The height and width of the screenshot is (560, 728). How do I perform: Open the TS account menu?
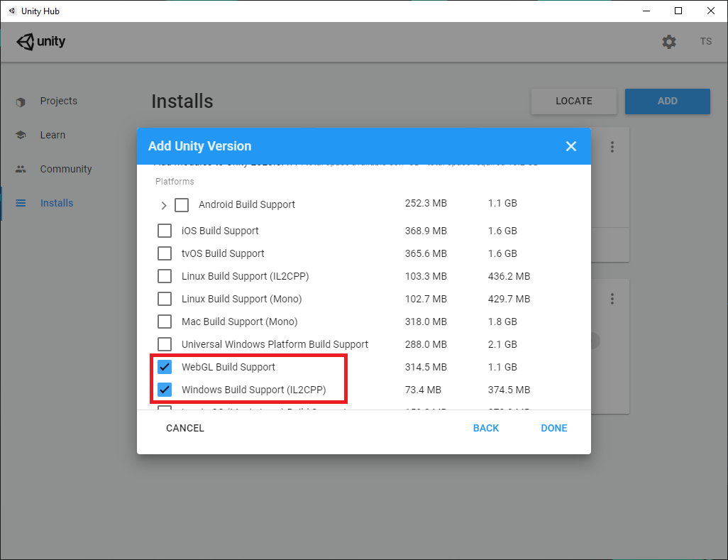pyautogui.click(x=706, y=41)
